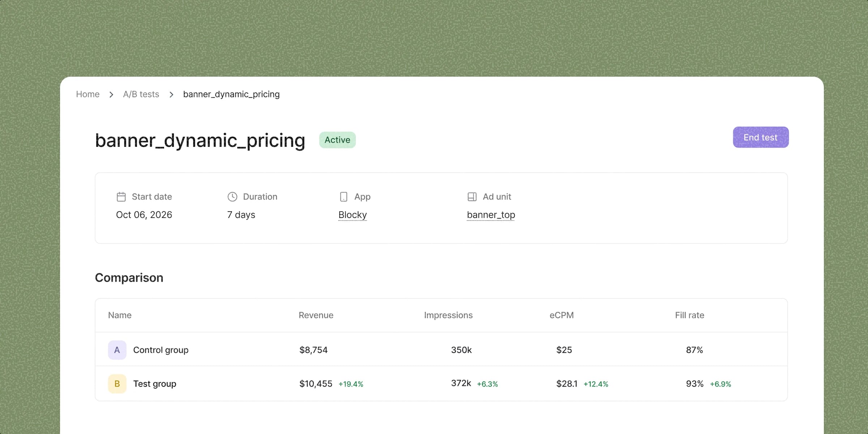Viewport: 868px width, 434px height.
Task: Click the End test button
Action: 761,137
